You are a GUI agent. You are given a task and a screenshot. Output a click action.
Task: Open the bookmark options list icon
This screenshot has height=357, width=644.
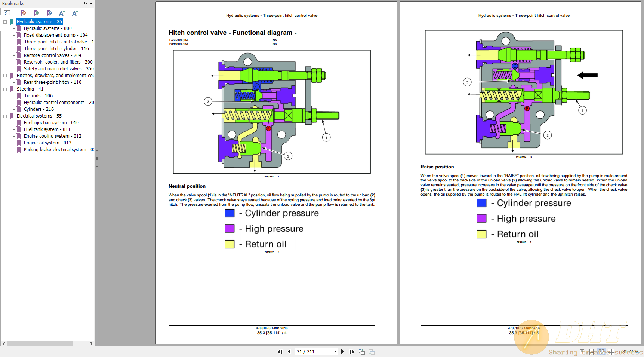click(x=7, y=12)
